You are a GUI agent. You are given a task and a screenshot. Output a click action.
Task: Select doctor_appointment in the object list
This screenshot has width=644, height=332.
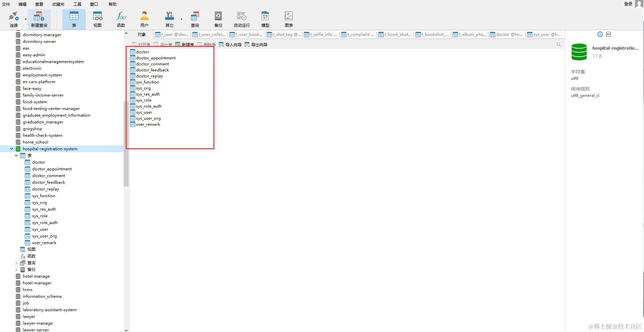(156, 58)
